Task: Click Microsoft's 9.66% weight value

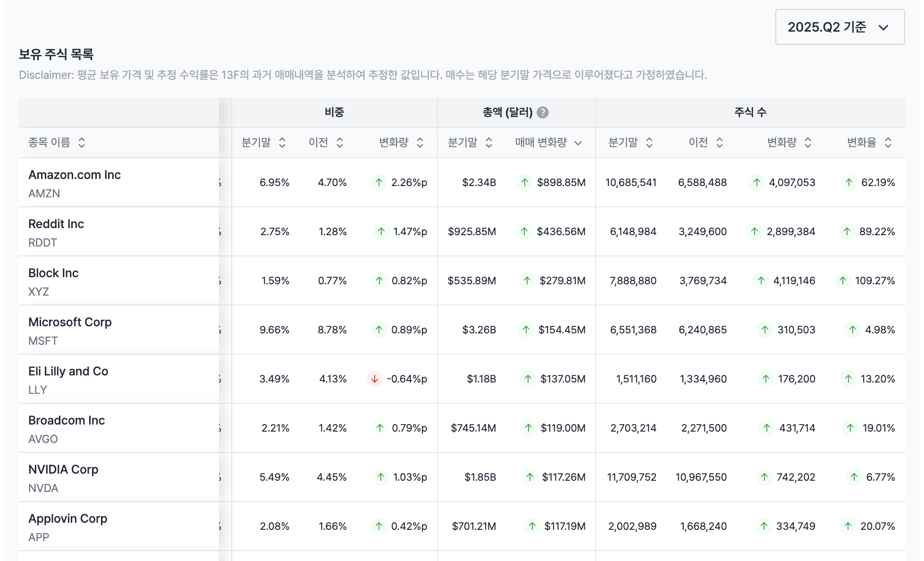Action: 275,330
